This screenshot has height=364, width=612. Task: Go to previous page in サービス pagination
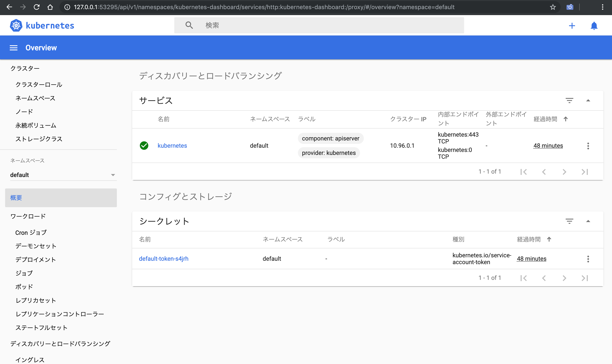(544, 172)
